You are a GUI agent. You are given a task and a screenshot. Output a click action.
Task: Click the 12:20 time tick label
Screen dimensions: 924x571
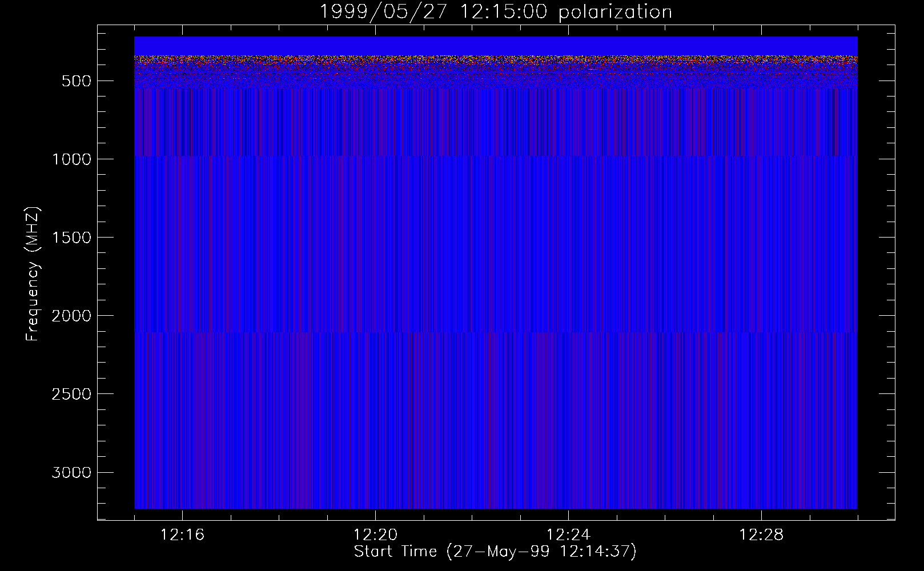pyautogui.click(x=376, y=535)
